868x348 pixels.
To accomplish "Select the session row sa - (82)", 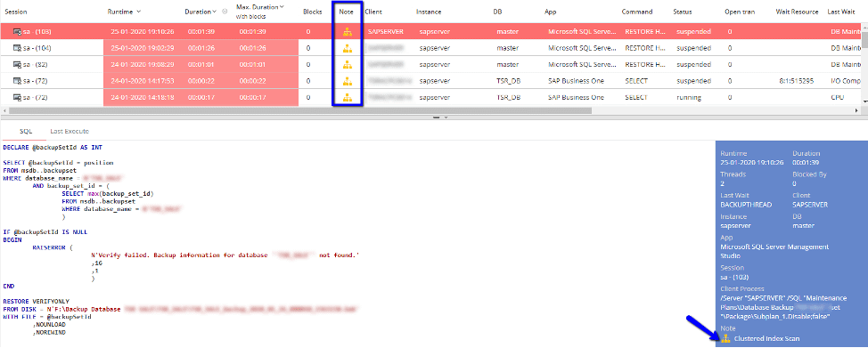I will [x=430, y=65].
